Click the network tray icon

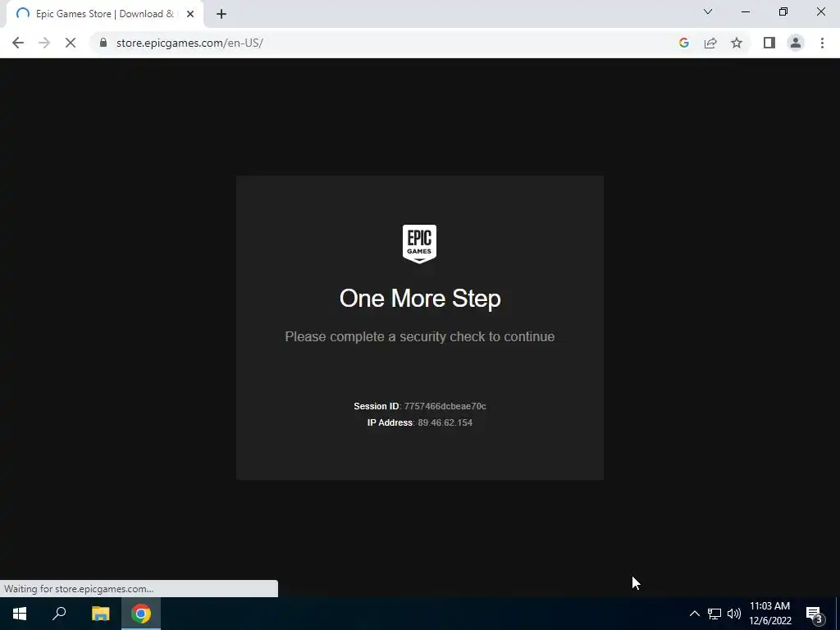click(x=714, y=614)
